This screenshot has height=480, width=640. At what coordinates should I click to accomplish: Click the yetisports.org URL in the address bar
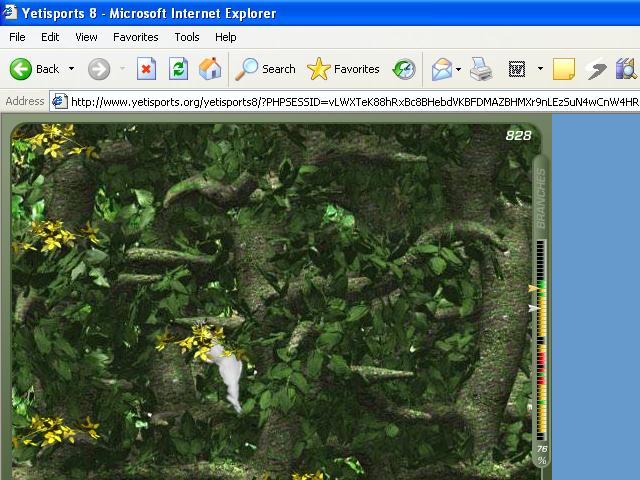pos(354,102)
